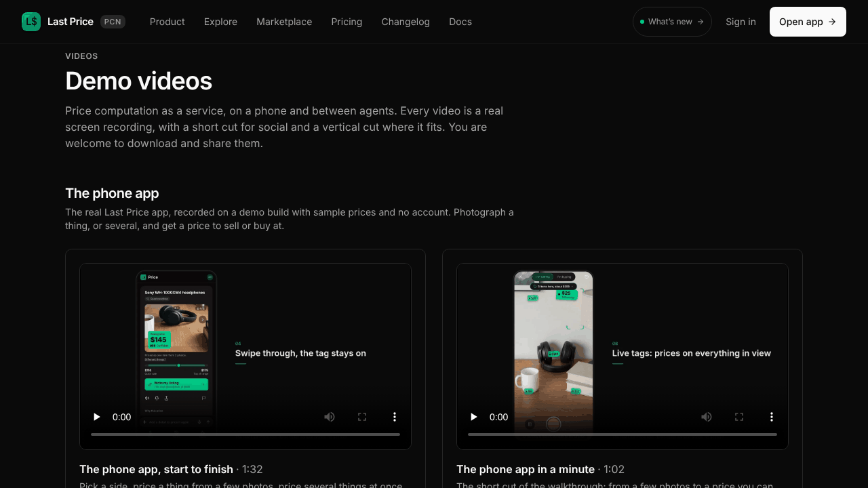Click the Last Price brand name

[71, 22]
